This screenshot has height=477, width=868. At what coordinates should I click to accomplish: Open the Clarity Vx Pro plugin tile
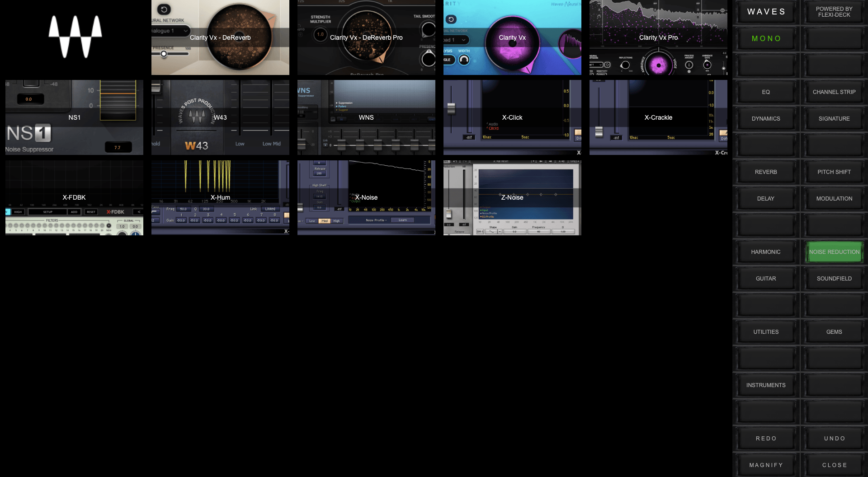coord(658,37)
